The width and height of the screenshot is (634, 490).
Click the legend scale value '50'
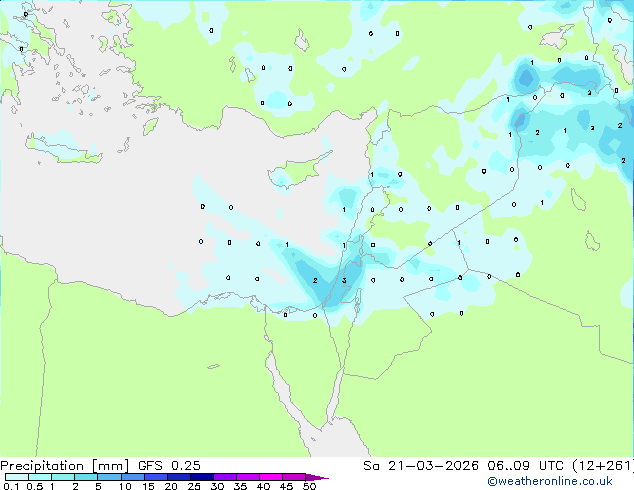pos(309,486)
